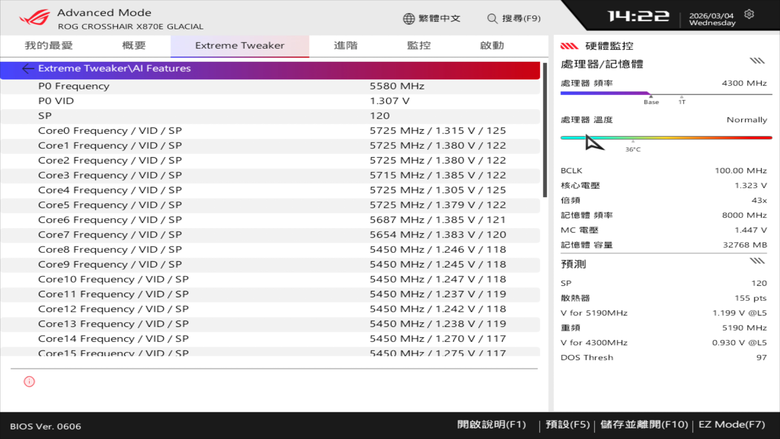
Task: Load defaults with 預設(F5)
Action: [567, 425]
